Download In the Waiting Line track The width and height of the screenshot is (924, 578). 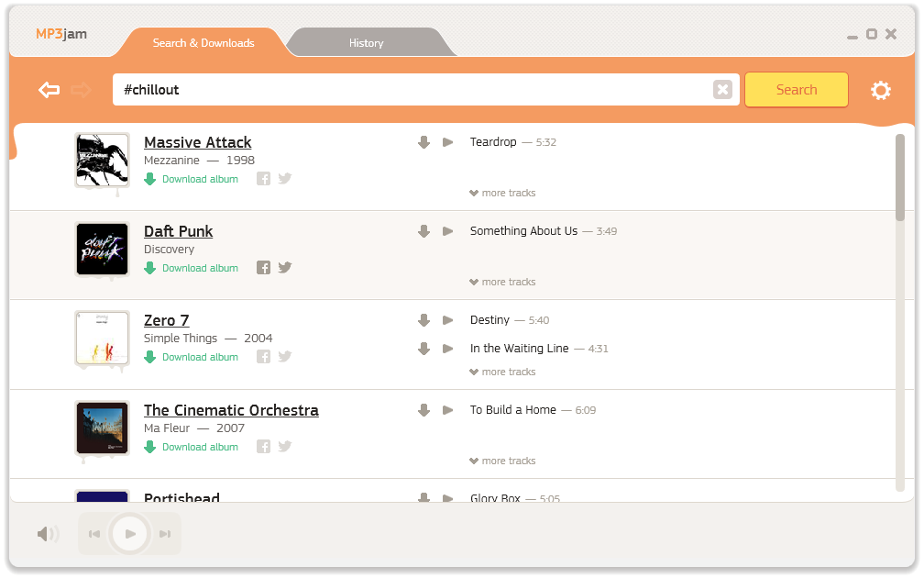pyautogui.click(x=423, y=349)
